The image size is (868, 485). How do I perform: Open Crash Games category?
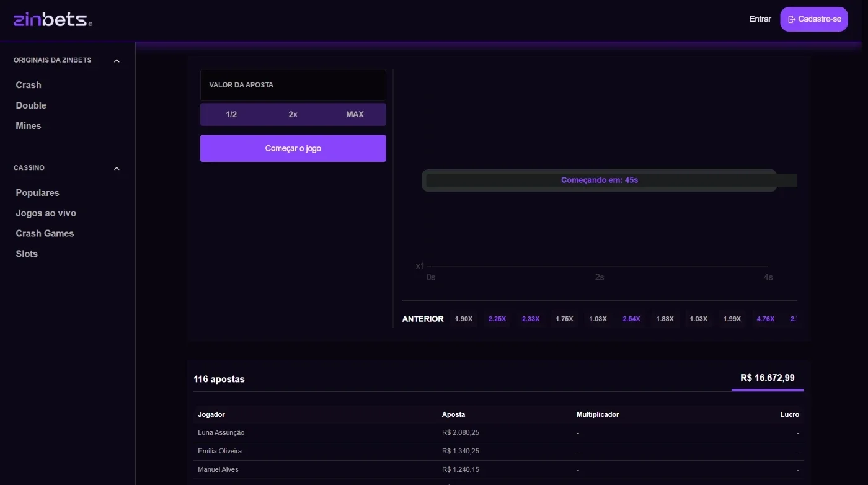tap(45, 234)
